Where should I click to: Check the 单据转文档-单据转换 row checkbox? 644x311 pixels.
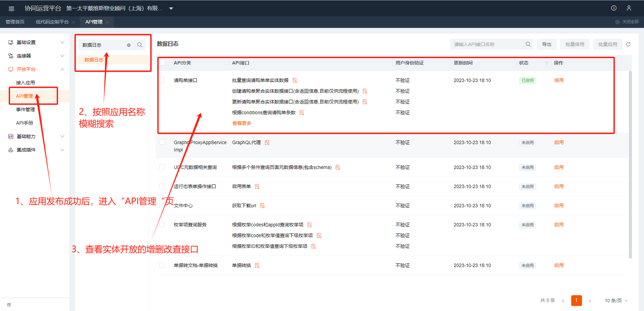[x=162, y=265]
